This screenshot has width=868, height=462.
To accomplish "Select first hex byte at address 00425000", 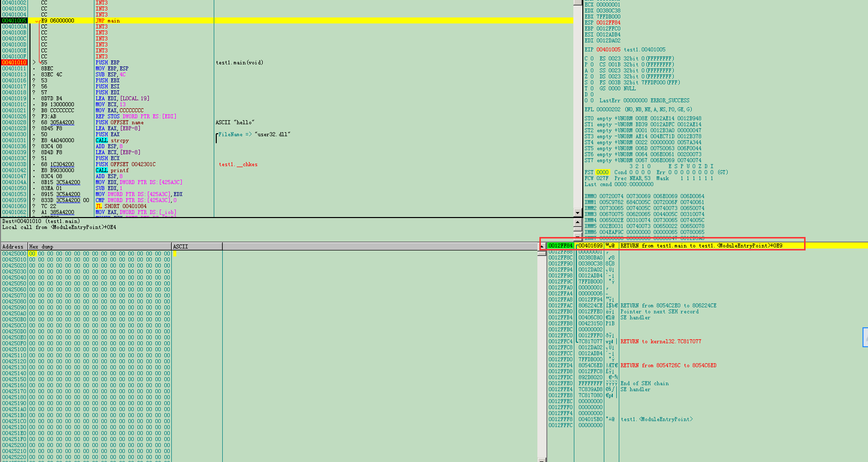I will [32, 254].
